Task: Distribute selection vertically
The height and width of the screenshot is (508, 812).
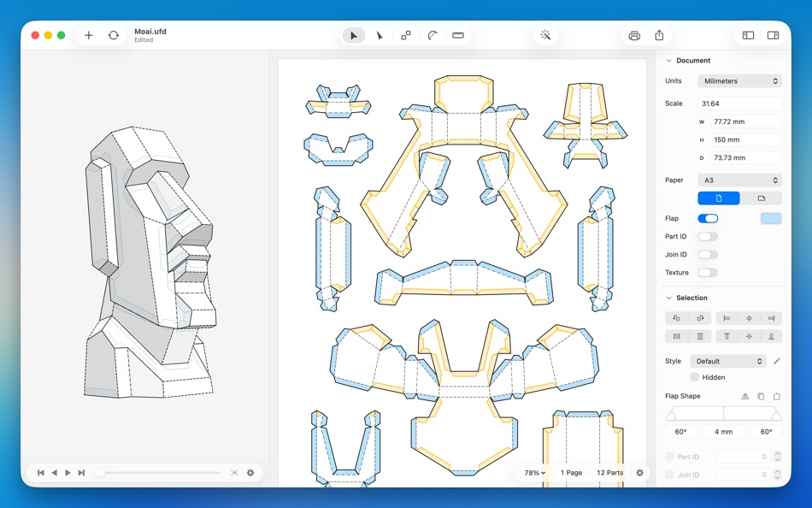Action: point(700,336)
